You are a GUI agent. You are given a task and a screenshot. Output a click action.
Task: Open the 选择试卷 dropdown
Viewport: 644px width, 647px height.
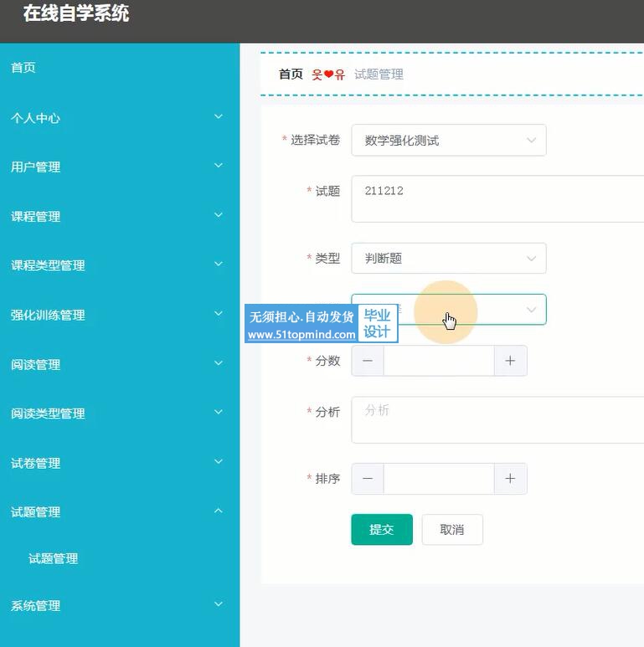448,141
